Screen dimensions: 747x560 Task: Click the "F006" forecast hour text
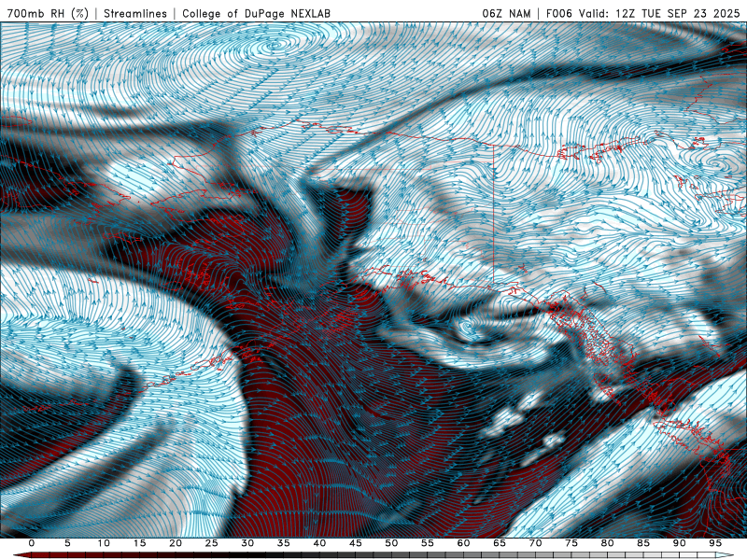559,13
